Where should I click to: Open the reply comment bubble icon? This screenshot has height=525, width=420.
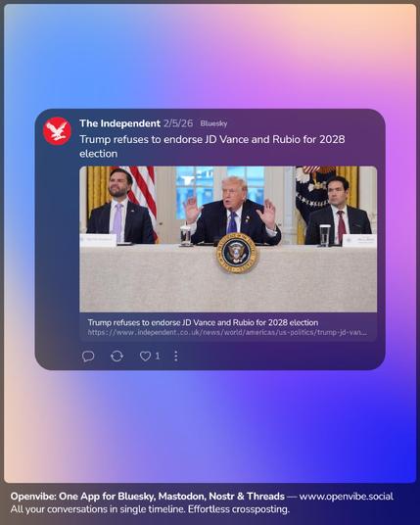coord(88,357)
